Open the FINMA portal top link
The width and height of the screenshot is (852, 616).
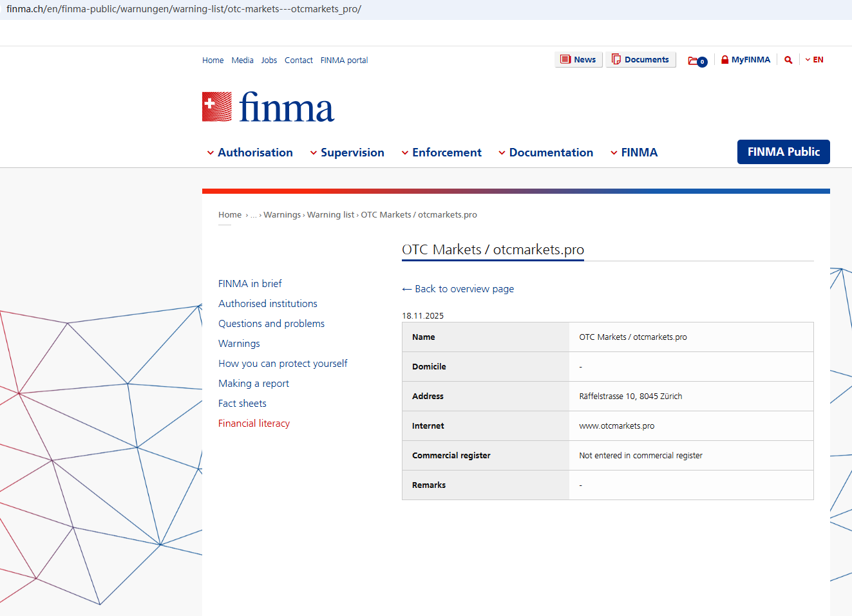click(x=344, y=61)
